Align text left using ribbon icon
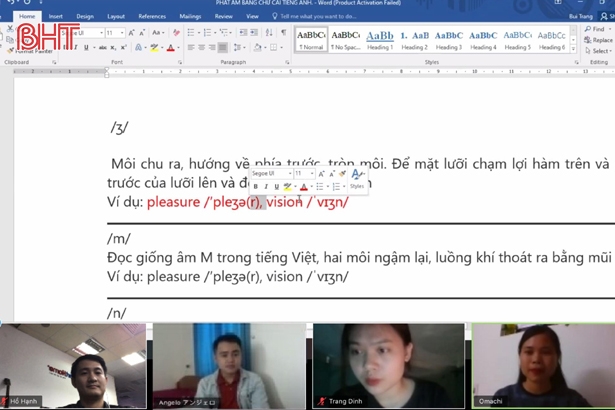This screenshot has width=615, height=410. click(191, 47)
